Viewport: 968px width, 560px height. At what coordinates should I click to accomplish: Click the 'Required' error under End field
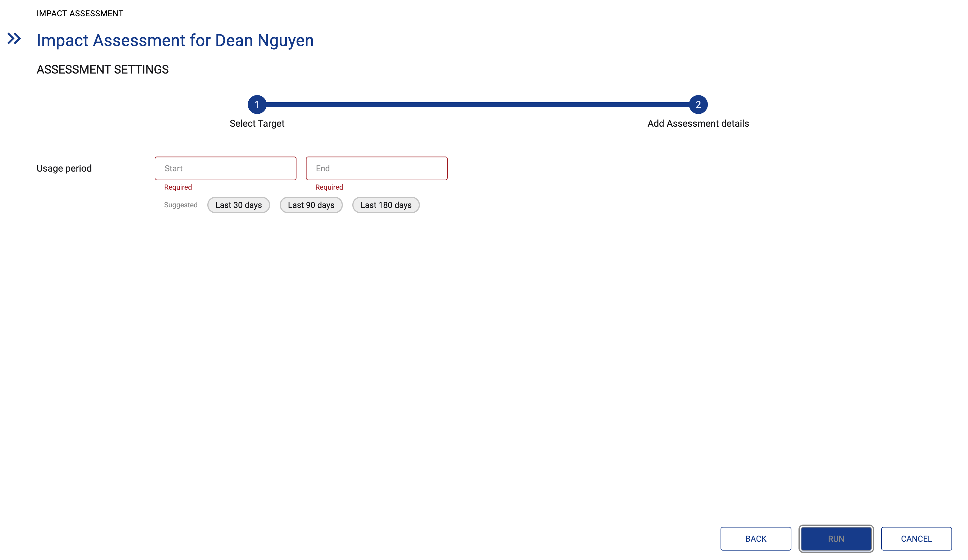[329, 187]
